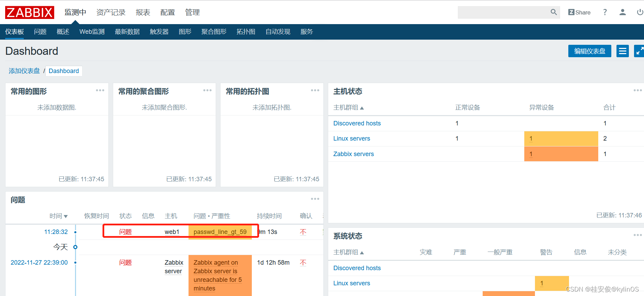Click the Dashboard breadcrumb link
The image size is (644, 296).
coord(64,71)
